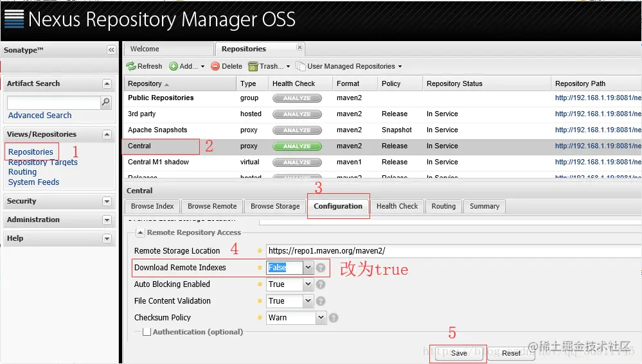Sort by the Repository column header
The width and height of the screenshot is (642, 364).
180,84
